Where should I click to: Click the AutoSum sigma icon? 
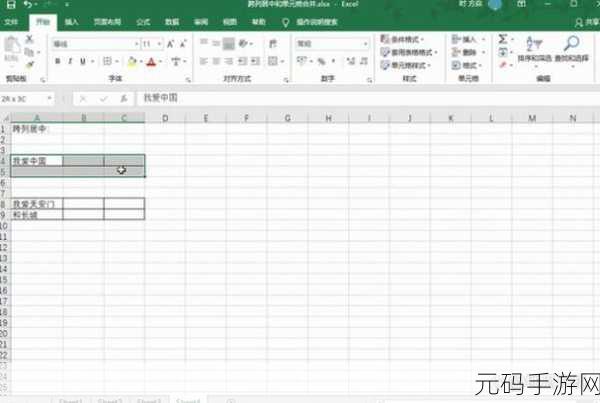click(503, 39)
